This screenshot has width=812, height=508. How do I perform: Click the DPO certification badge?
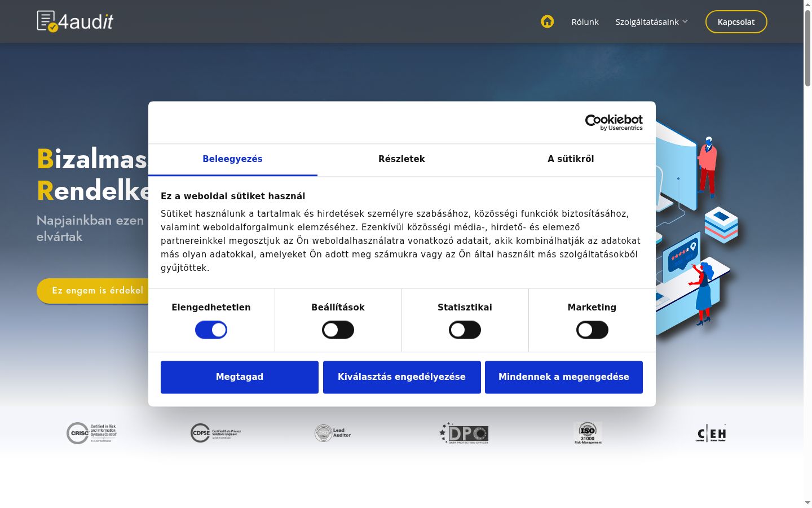pyautogui.click(x=464, y=433)
